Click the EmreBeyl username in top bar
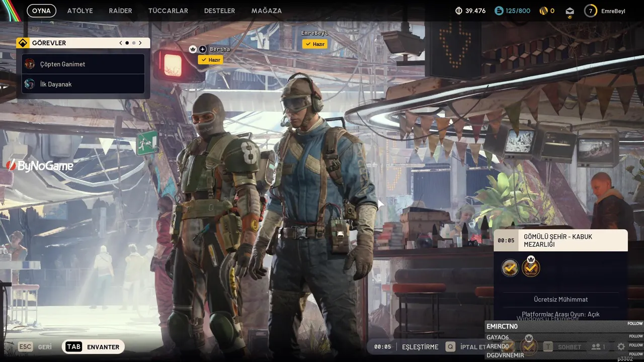 tap(613, 11)
